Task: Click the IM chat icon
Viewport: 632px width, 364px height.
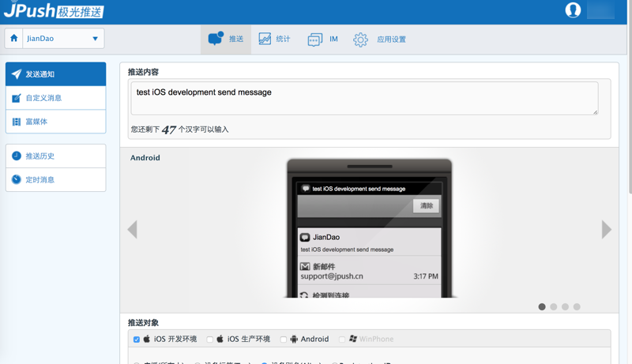Action: (x=314, y=39)
